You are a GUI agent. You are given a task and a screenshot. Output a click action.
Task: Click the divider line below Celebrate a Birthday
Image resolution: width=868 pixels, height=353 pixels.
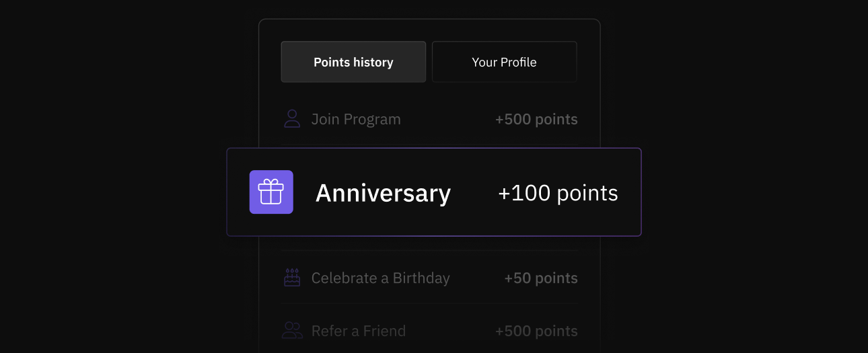tap(429, 303)
